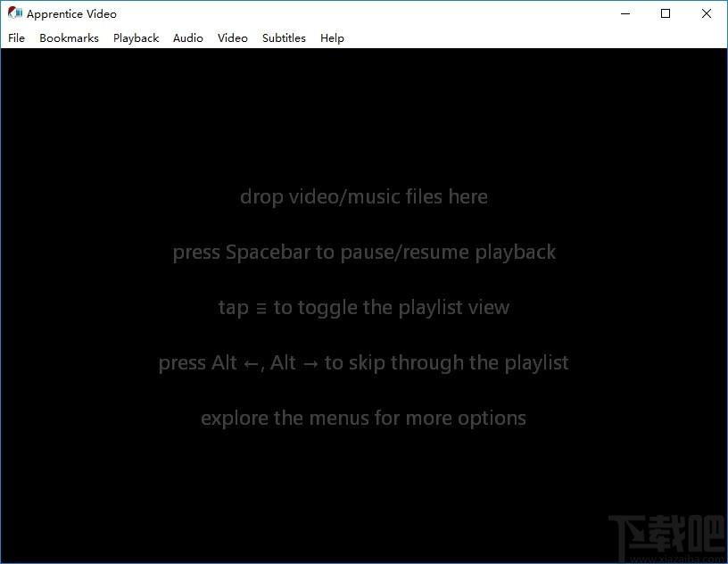Open the Video menu

233,38
